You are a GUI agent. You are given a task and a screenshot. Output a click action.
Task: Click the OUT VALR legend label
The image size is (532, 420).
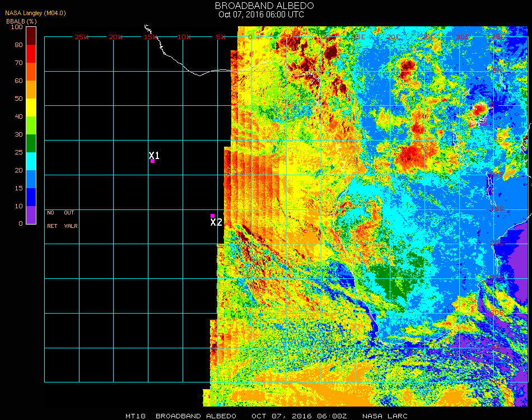70,220
